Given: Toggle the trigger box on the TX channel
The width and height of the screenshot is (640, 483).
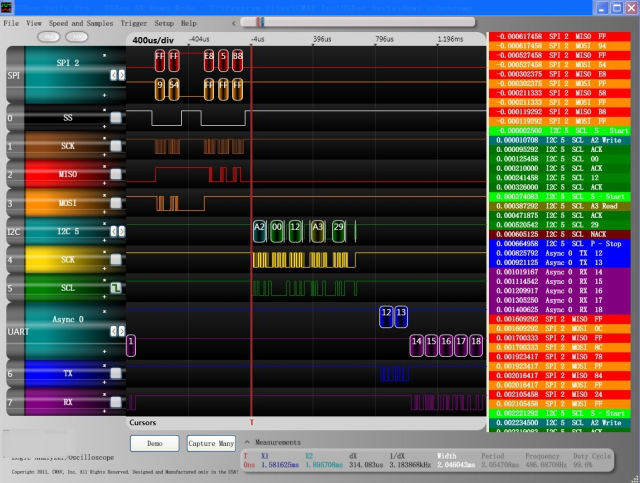Looking at the screenshot, I should (x=116, y=373).
